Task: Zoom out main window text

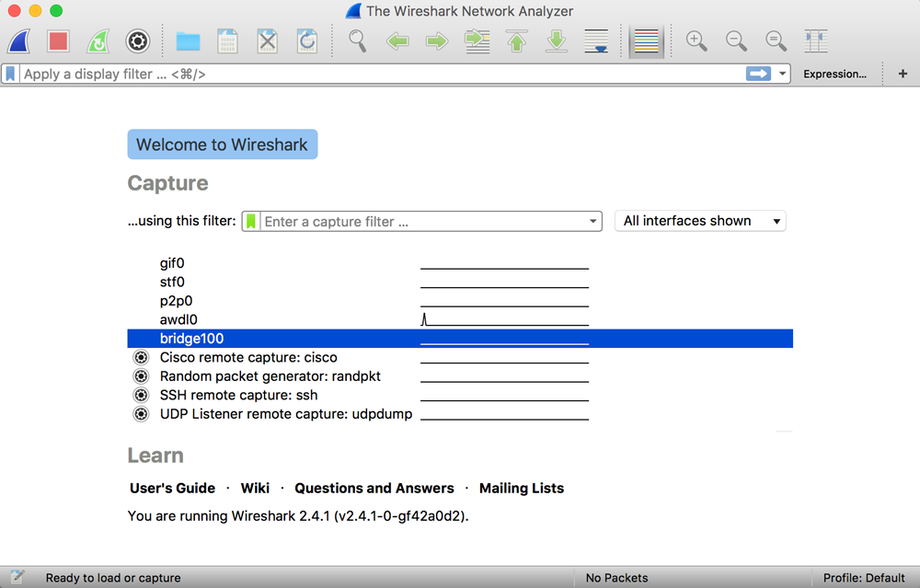Action: tap(736, 41)
